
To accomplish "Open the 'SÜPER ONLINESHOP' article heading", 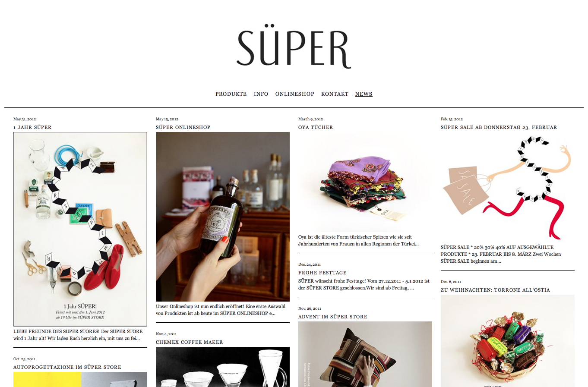I will (x=183, y=127).
